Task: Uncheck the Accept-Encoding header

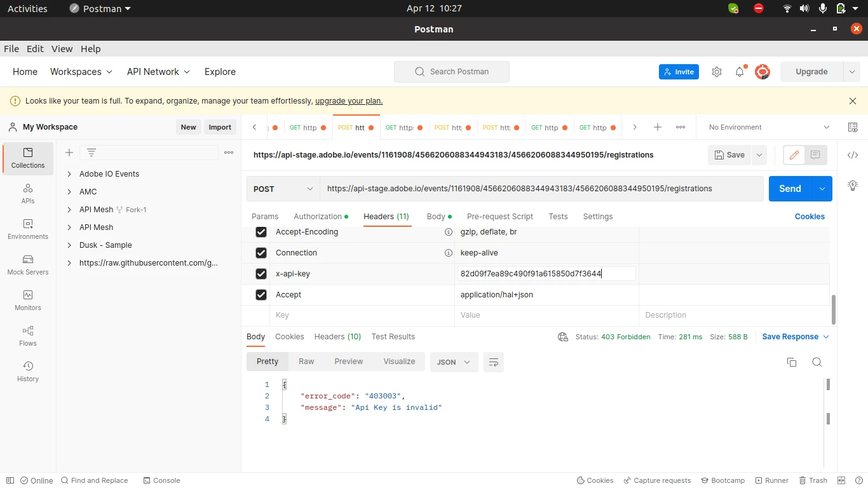Action: [261, 232]
